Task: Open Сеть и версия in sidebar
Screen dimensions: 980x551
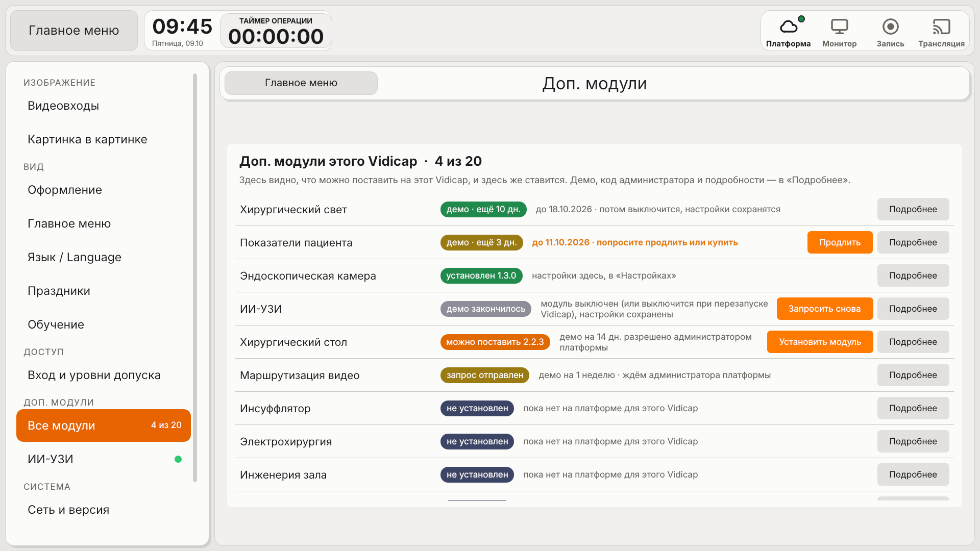Action: 104,510
